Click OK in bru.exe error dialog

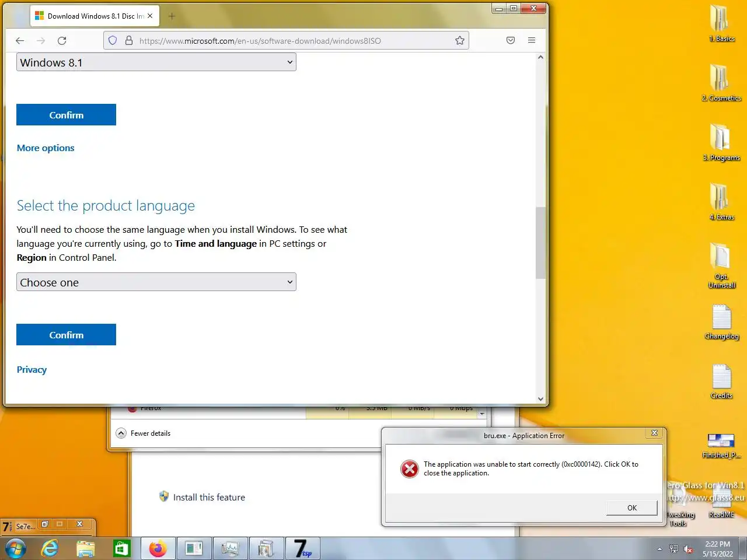click(x=632, y=508)
